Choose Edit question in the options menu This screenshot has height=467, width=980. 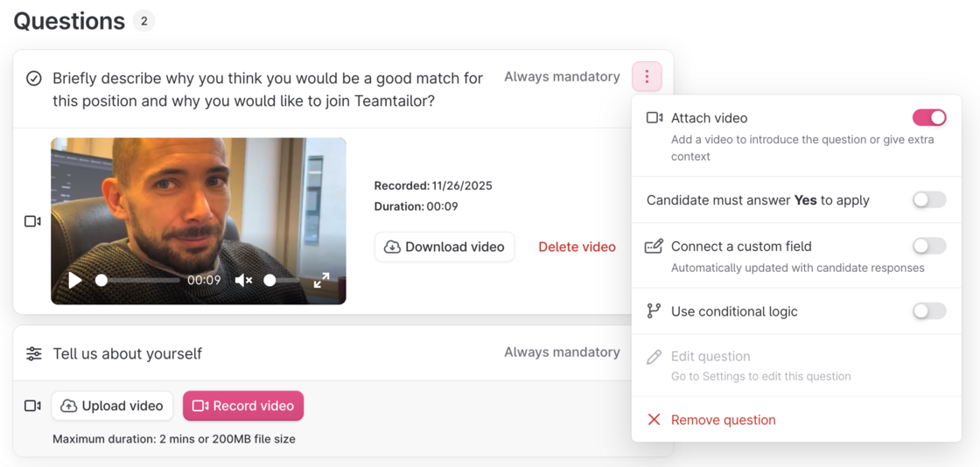click(x=710, y=357)
